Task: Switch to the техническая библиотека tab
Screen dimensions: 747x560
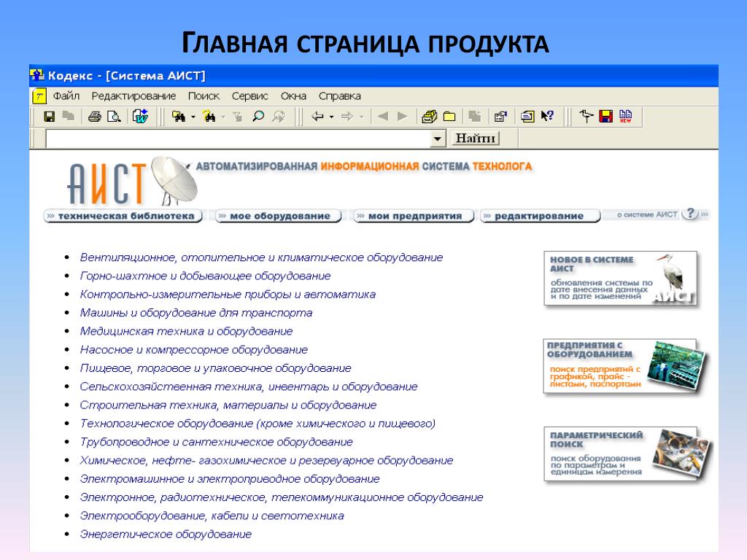Action: [123, 216]
